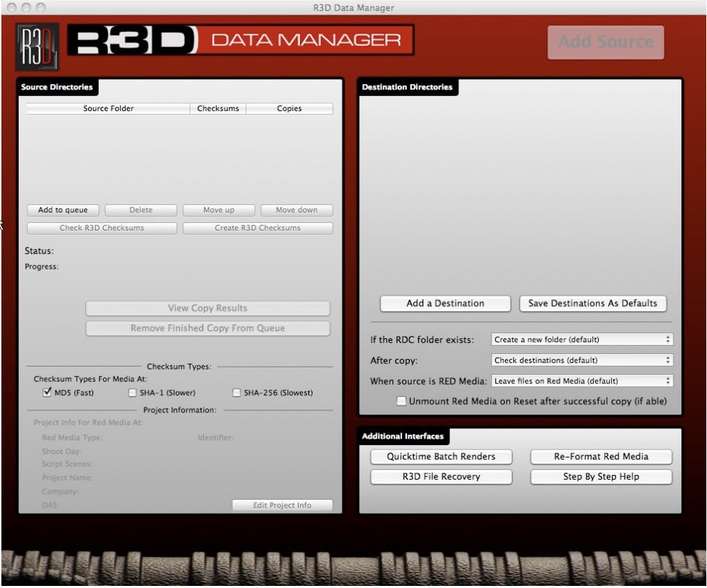Select the Source Directories tab label
Image resolution: width=707 pixels, height=588 pixels.
click(57, 87)
